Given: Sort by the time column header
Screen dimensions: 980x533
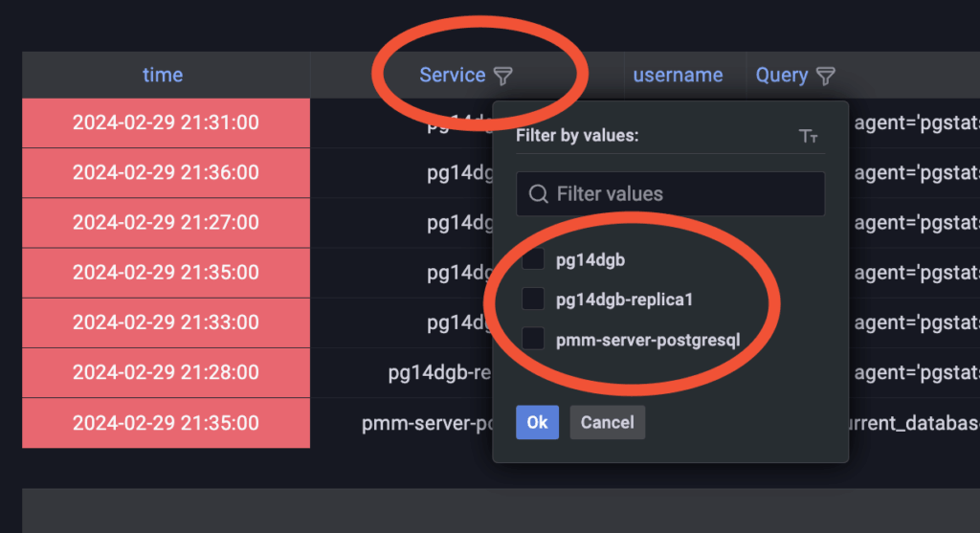Looking at the screenshot, I should tap(163, 75).
